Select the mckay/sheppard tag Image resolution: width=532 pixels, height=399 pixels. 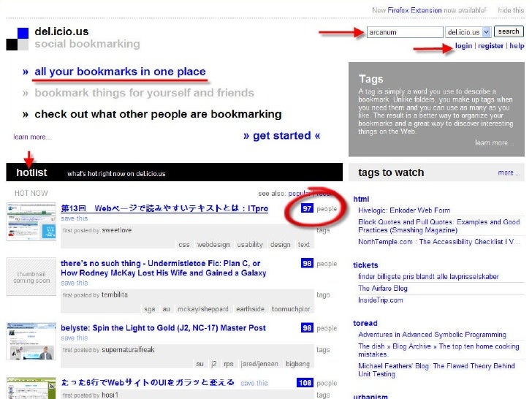(203, 309)
